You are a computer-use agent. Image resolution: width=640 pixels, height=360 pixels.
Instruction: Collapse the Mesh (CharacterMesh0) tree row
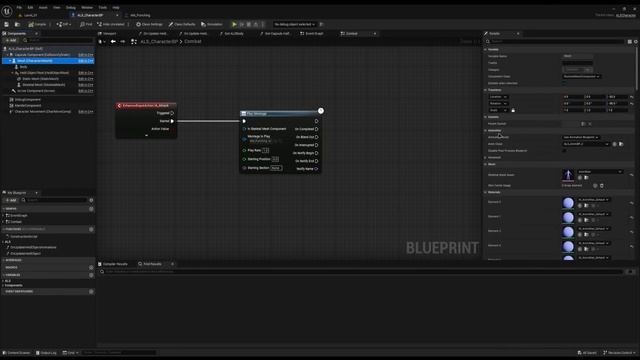[x=10, y=61]
